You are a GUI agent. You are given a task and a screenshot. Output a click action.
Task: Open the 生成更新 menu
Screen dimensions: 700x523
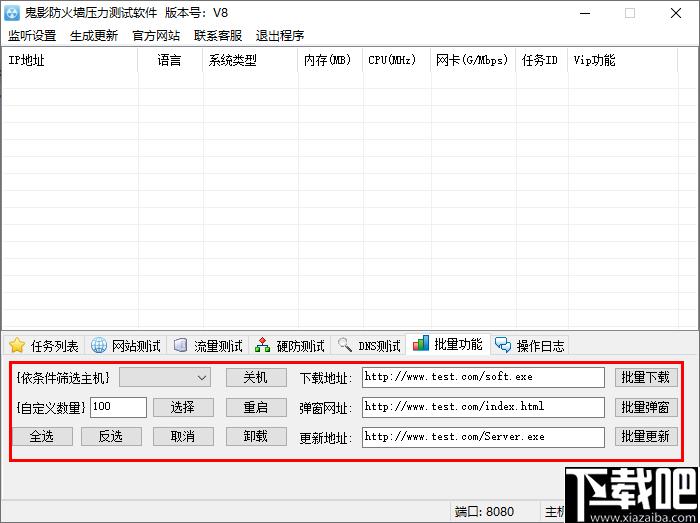coord(94,35)
